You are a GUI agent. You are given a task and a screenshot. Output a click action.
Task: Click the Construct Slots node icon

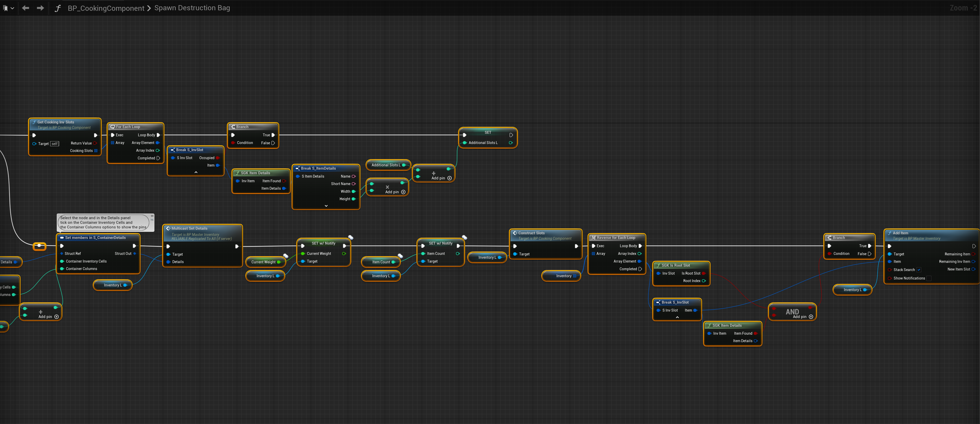click(x=515, y=233)
